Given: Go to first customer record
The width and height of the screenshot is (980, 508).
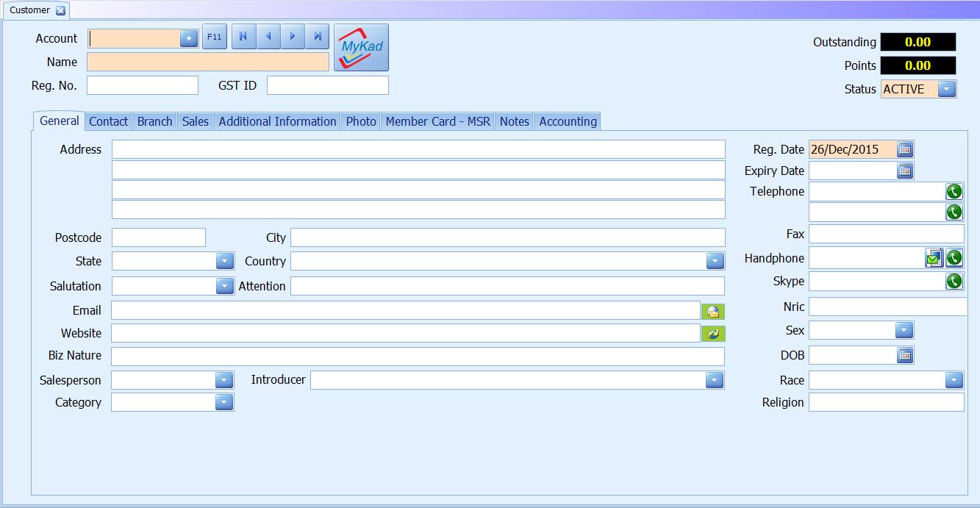Looking at the screenshot, I should pyautogui.click(x=243, y=37).
